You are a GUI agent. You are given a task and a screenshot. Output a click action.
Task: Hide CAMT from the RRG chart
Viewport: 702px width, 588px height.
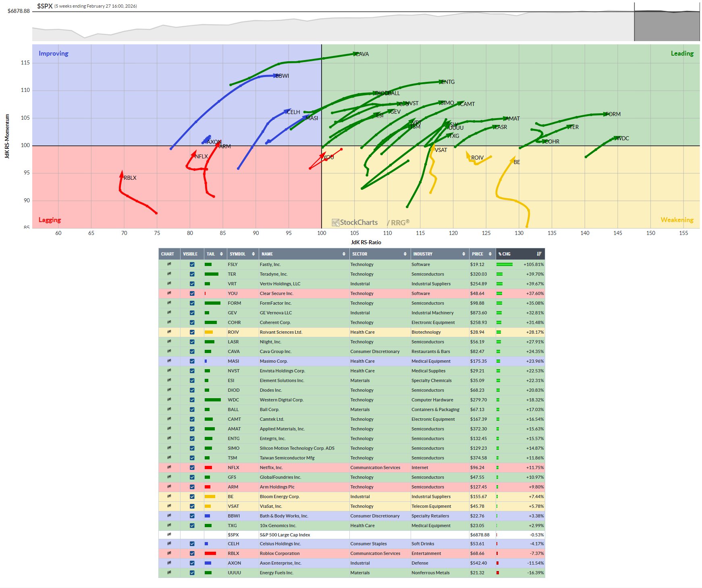(192, 419)
